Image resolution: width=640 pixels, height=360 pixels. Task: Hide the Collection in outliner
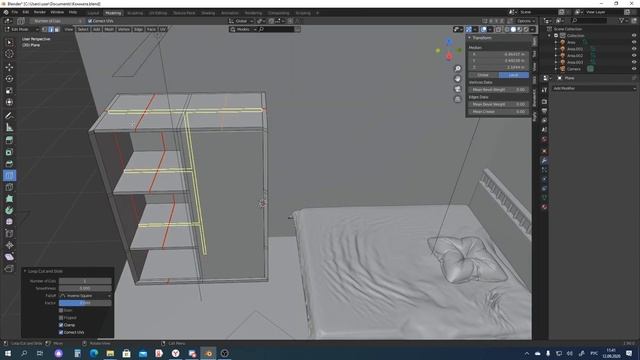click(x=634, y=36)
